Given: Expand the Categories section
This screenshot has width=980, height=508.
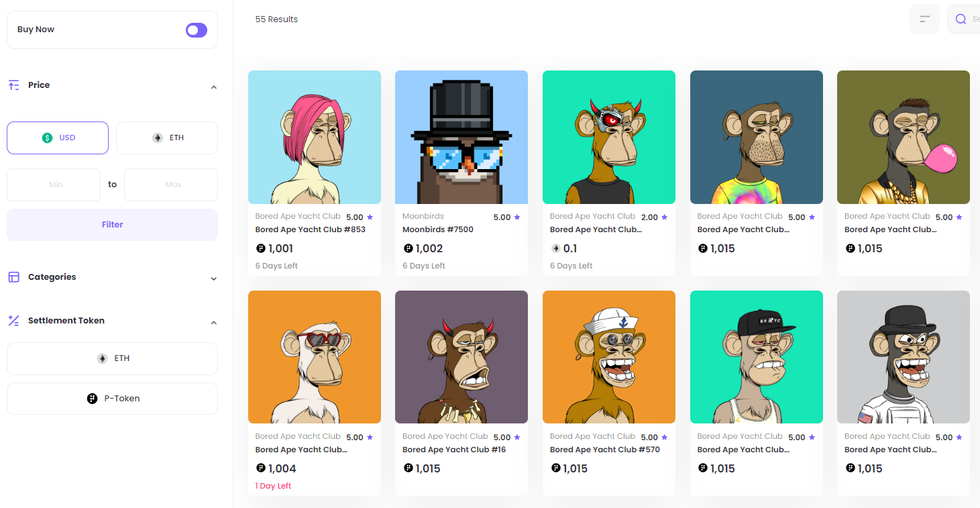Looking at the screenshot, I should tap(213, 278).
